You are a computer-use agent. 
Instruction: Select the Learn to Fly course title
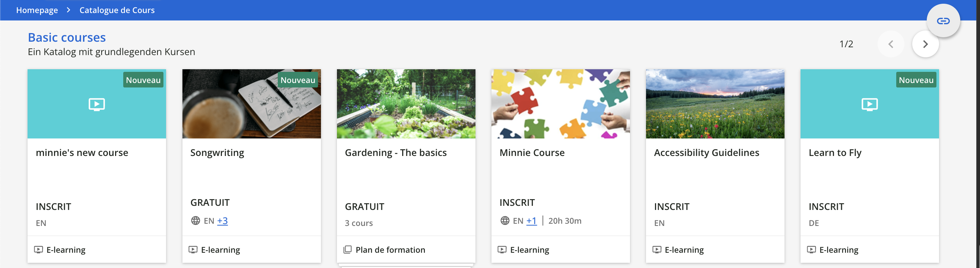(835, 153)
